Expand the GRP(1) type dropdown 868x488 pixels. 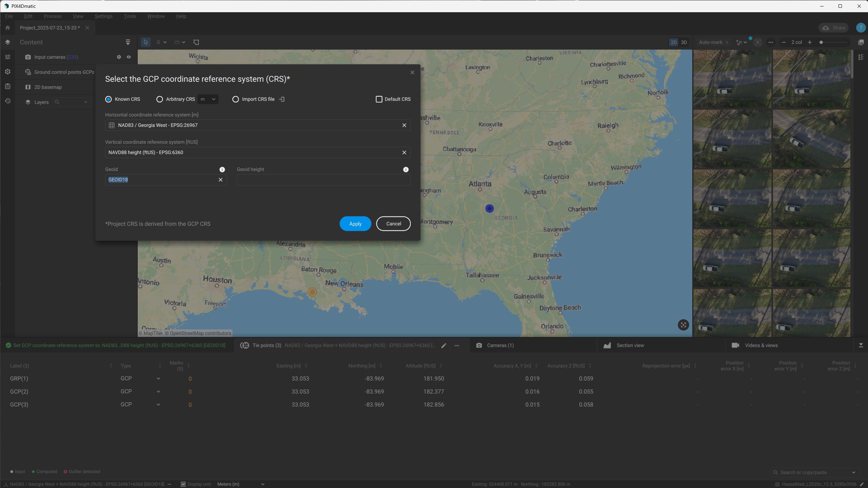(158, 378)
